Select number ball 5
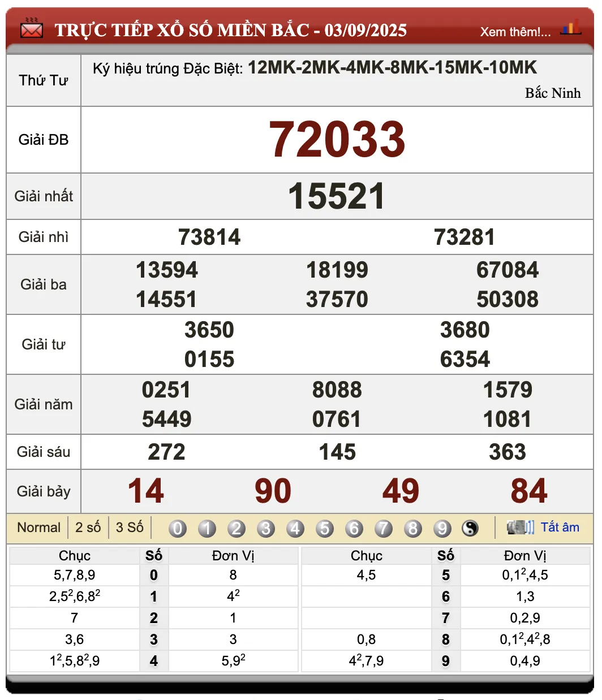Screen dimensions: 602x700 point(325,528)
